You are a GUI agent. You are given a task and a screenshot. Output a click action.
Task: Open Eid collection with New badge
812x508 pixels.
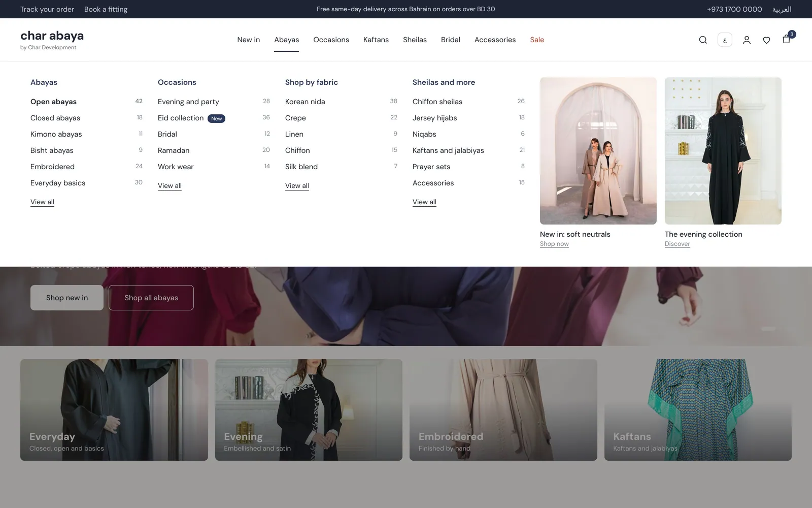[214, 118]
